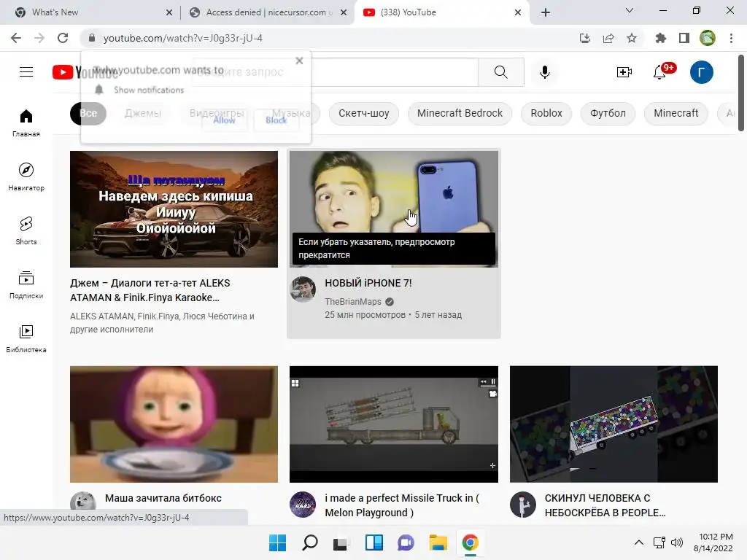This screenshot has height=560, width=747.
Task: Open the Windows Start button
Action: point(277,542)
